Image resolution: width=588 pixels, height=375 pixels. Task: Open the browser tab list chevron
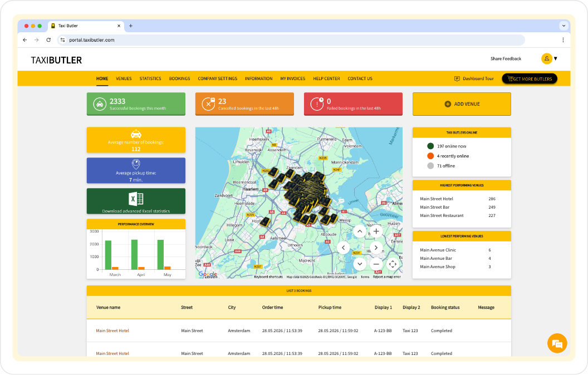coord(563,26)
